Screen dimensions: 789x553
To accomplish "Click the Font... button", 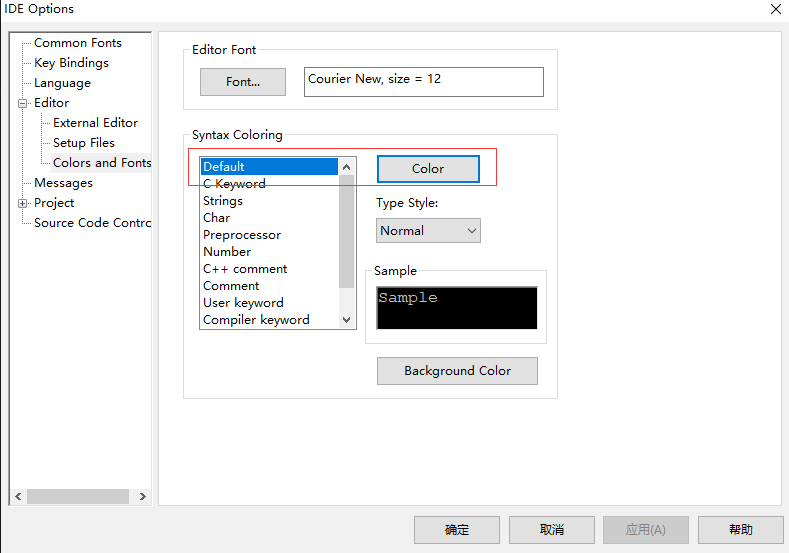I will 243,82.
